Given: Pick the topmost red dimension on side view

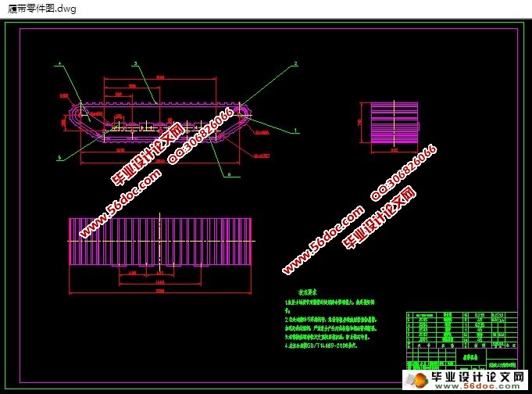Looking at the screenshot, I should pyautogui.click(x=159, y=77).
